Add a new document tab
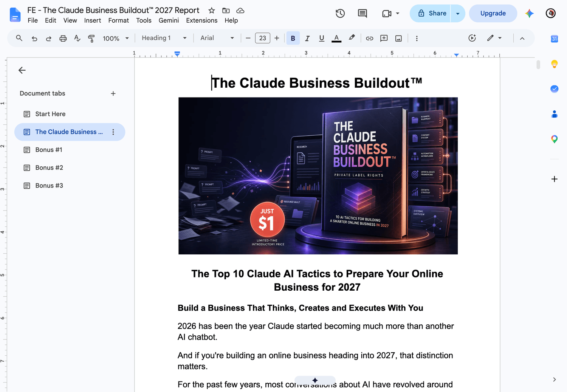Image resolution: width=567 pixels, height=392 pixels. pos(113,93)
